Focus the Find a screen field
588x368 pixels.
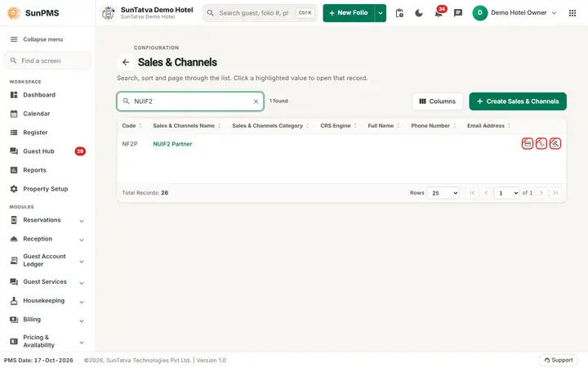[47, 61]
